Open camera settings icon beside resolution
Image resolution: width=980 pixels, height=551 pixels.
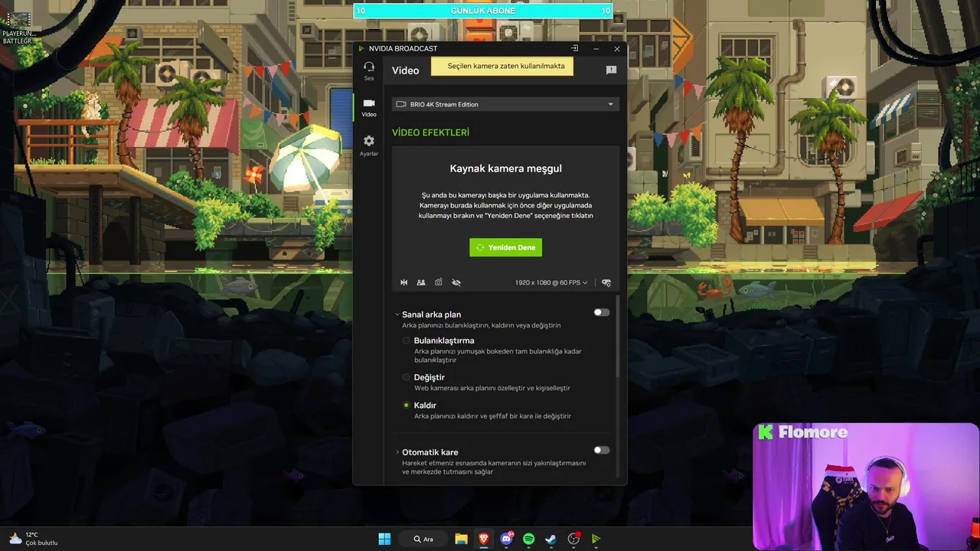pos(606,282)
